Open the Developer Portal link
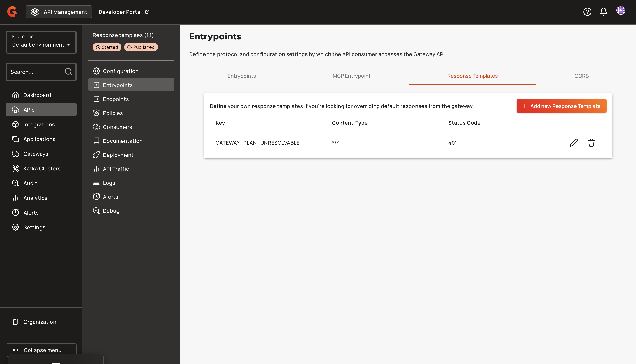 124,12
